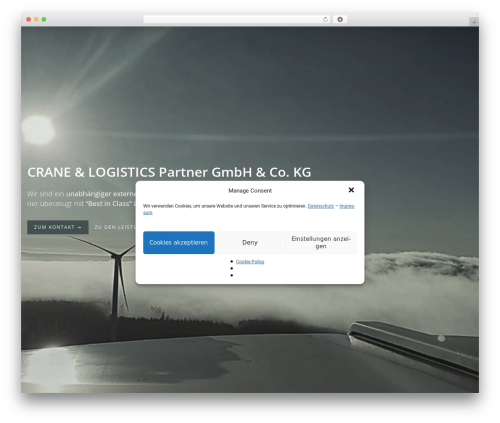Select the CRANE & LOGISTICS Partner heading

pos(169,172)
